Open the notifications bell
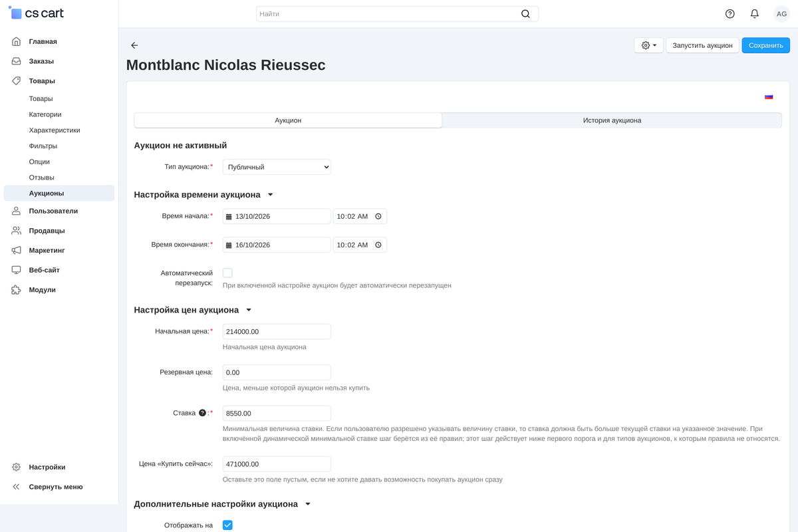Screen dimensions: 798x532 754,14
